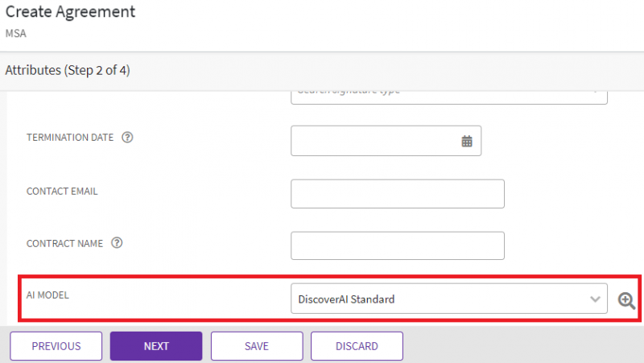Click the AI MODEL field label
The height and width of the screenshot is (363, 644).
[50, 295]
